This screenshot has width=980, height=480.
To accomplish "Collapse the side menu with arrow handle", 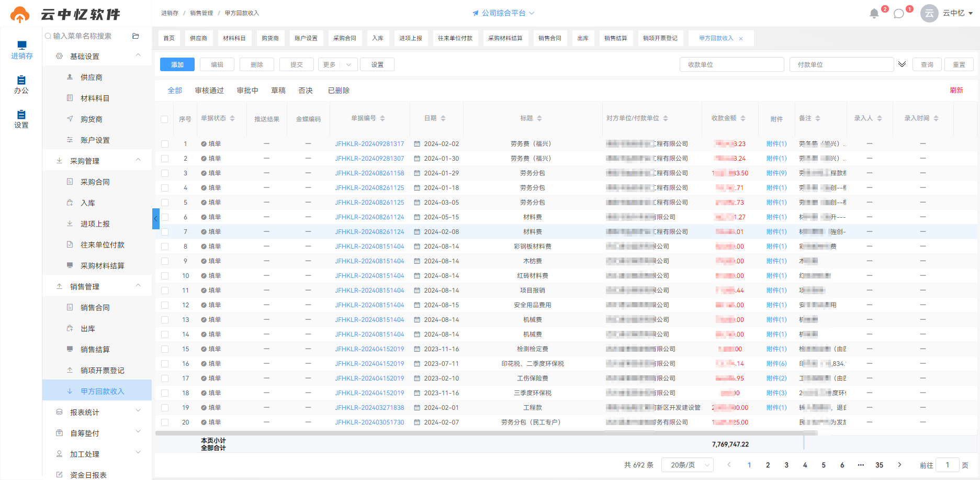I will [155, 219].
